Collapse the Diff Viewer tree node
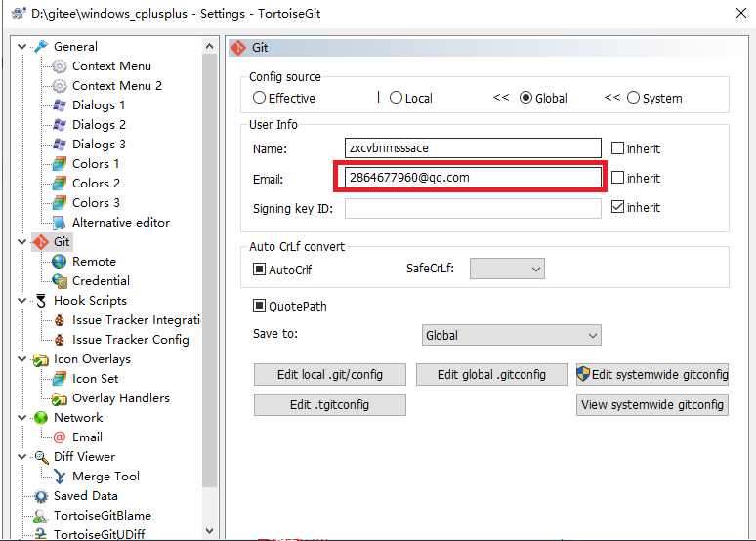 (21, 457)
